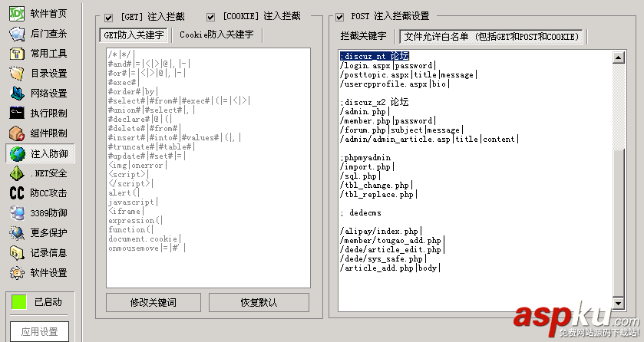Click whitelist scrollbar down arrow
This screenshot has height=342, width=644.
tap(619, 303)
